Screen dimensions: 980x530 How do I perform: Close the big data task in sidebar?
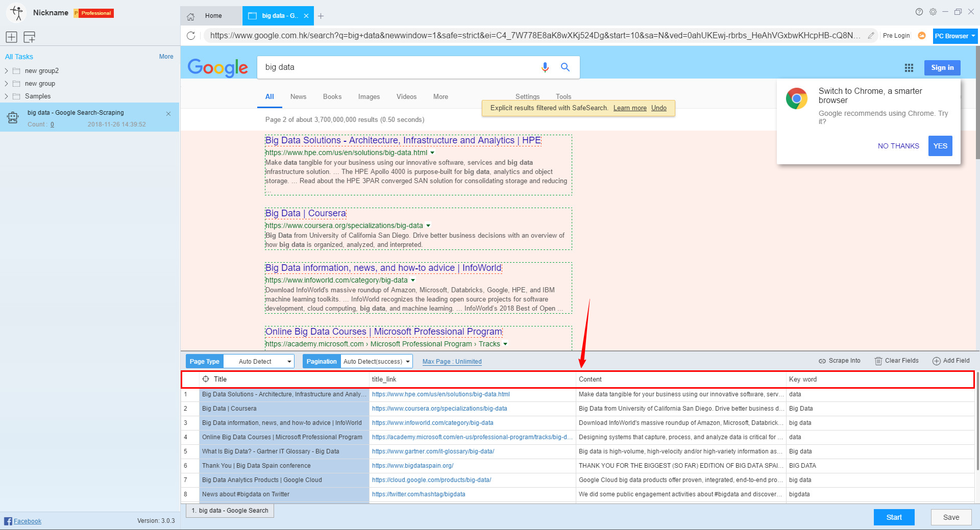click(168, 114)
